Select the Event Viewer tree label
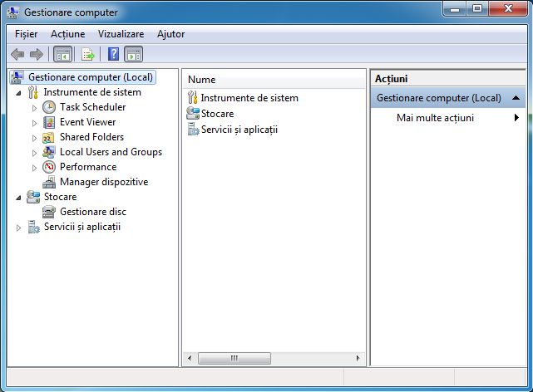This screenshot has height=392, width=533. [x=87, y=122]
